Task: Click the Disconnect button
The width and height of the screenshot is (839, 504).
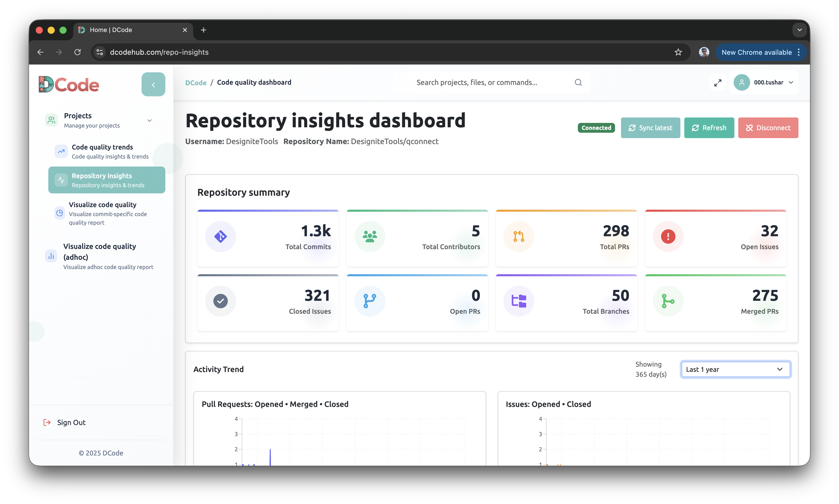Action: [x=768, y=128]
